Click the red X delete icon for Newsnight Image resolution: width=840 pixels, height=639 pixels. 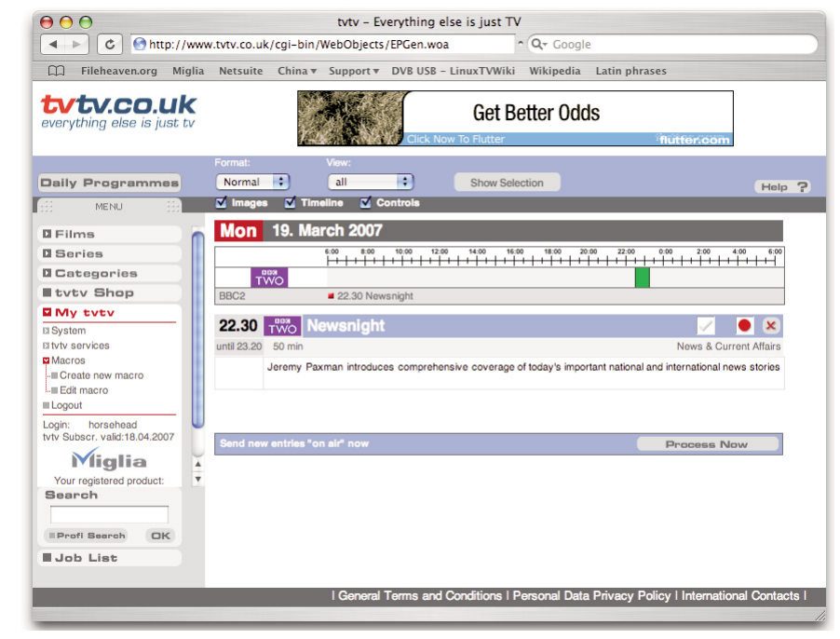(x=771, y=325)
